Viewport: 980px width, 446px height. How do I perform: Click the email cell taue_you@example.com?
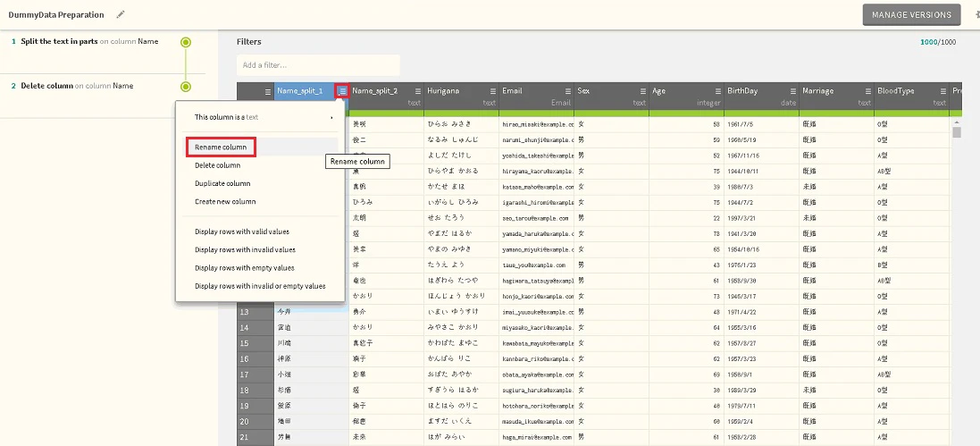pos(536,265)
